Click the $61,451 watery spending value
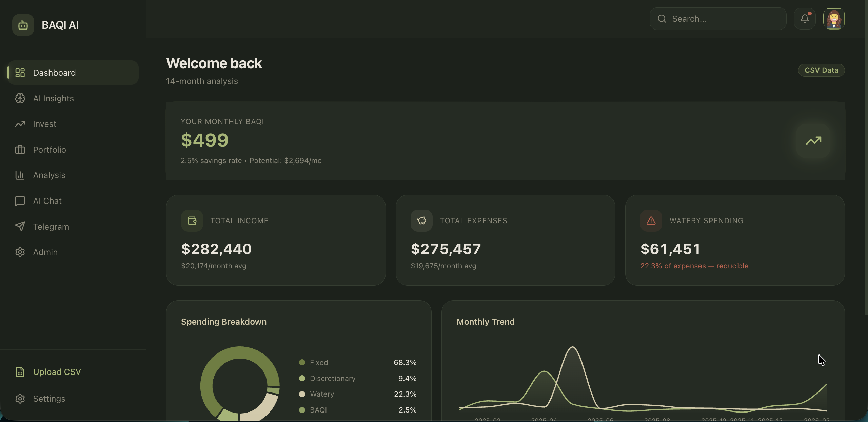 click(x=670, y=249)
